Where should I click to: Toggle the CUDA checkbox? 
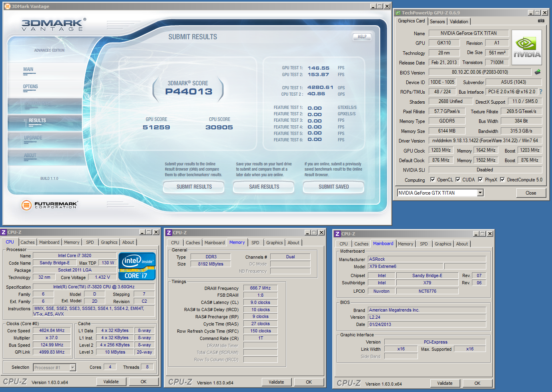pyautogui.click(x=458, y=179)
